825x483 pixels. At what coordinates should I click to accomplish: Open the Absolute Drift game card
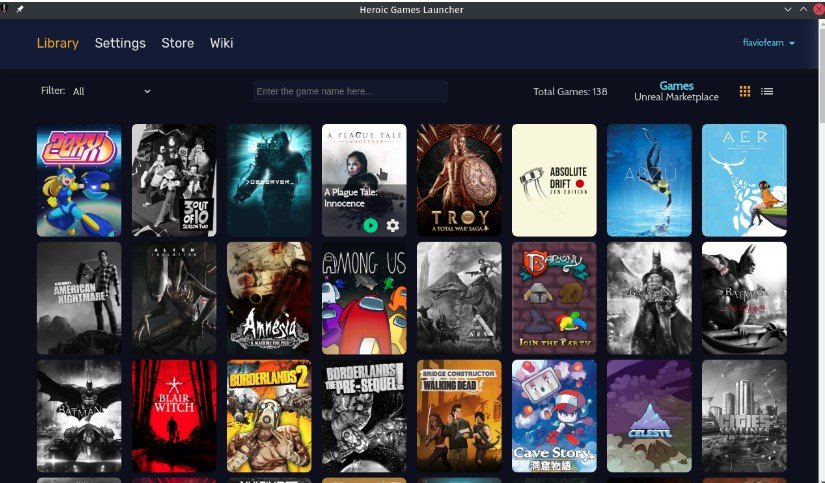coord(554,180)
